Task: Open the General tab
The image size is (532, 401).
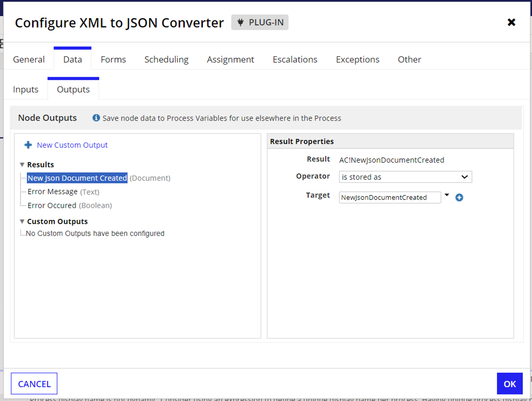Action: point(29,59)
